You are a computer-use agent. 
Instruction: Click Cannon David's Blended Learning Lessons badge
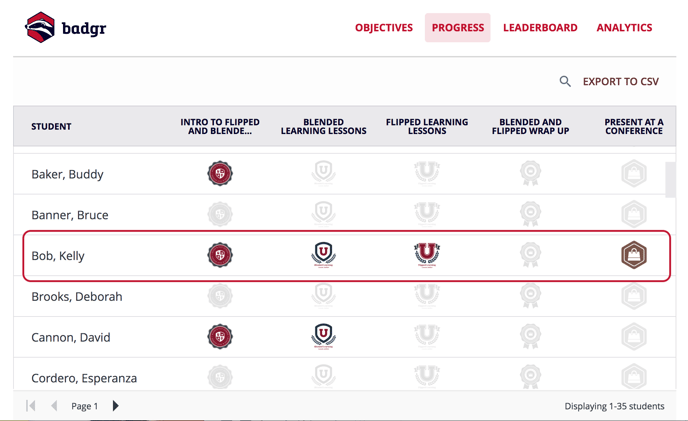323,337
